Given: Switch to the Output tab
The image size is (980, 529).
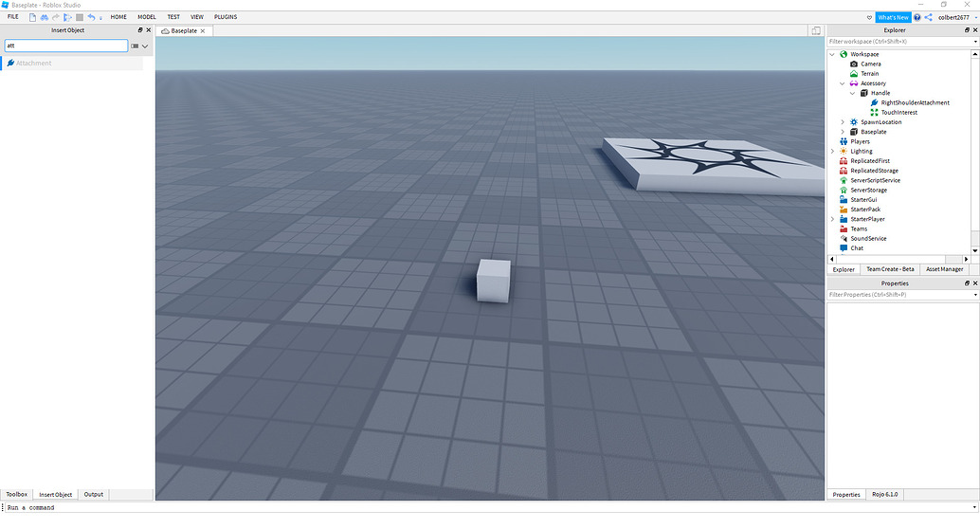Looking at the screenshot, I should tap(94, 494).
